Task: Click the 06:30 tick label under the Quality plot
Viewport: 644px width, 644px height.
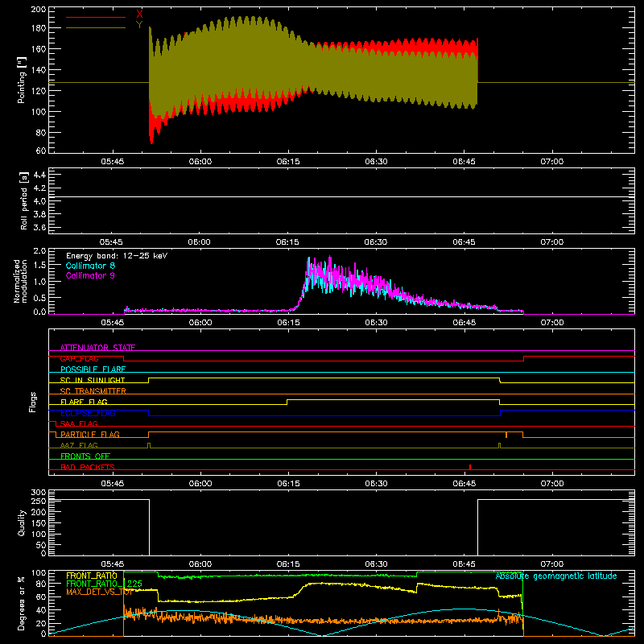Action: coord(376,564)
